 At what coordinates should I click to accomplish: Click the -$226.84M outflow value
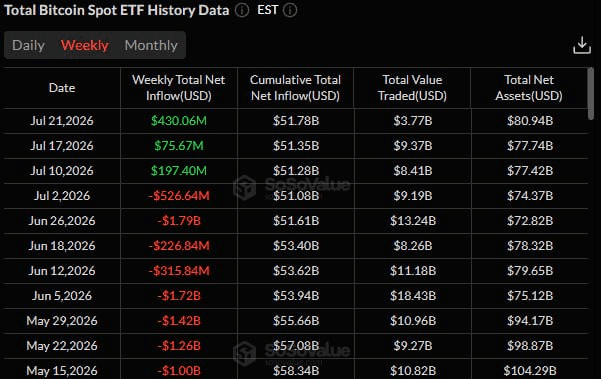[x=179, y=246]
